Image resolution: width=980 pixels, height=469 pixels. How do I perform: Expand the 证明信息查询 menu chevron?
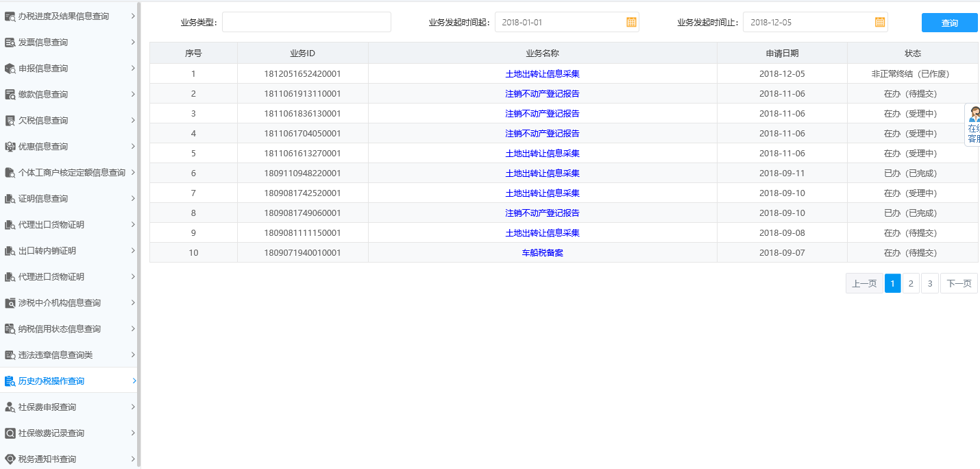tap(134, 198)
